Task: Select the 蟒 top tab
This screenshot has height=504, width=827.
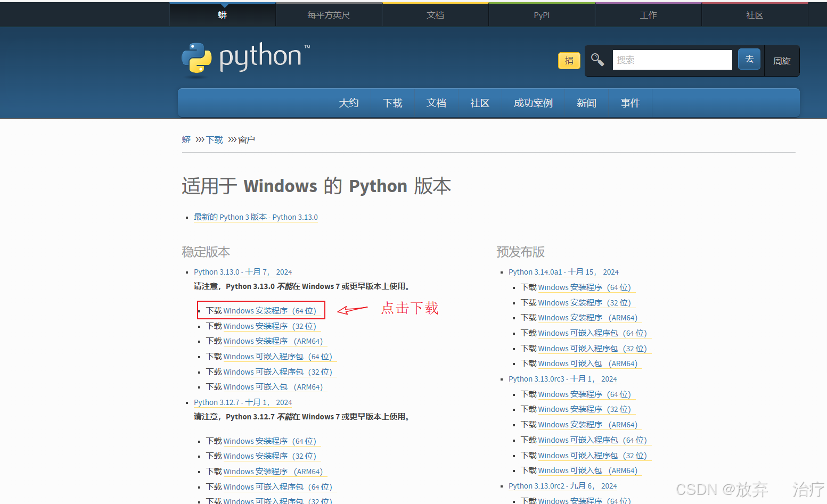Action: (223, 15)
